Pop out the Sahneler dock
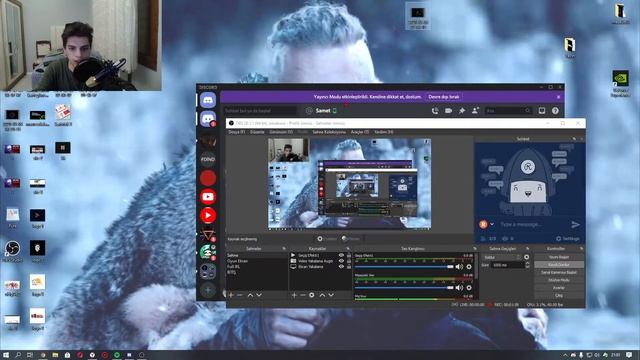Screen dimensions: 640x360 pyautogui.click(x=284, y=249)
